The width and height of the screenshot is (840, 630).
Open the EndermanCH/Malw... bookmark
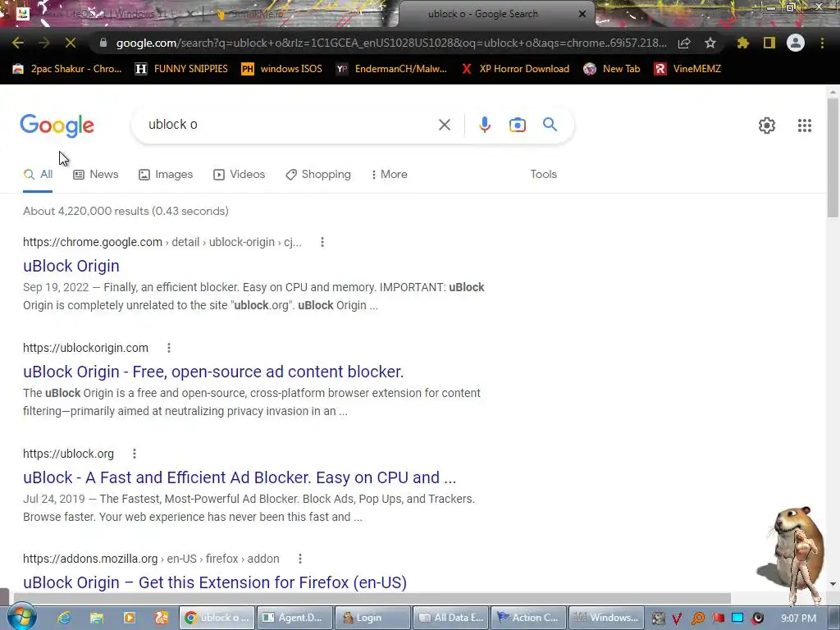coord(391,69)
